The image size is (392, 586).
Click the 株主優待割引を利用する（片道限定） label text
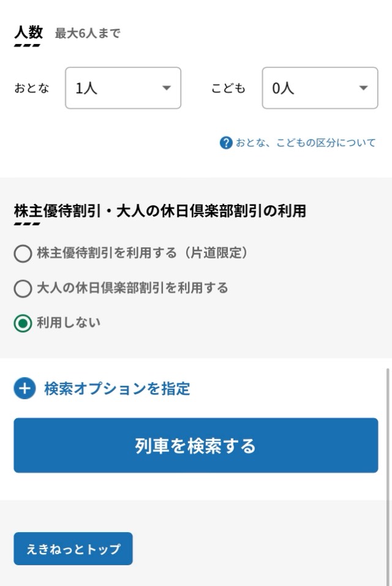142,253
